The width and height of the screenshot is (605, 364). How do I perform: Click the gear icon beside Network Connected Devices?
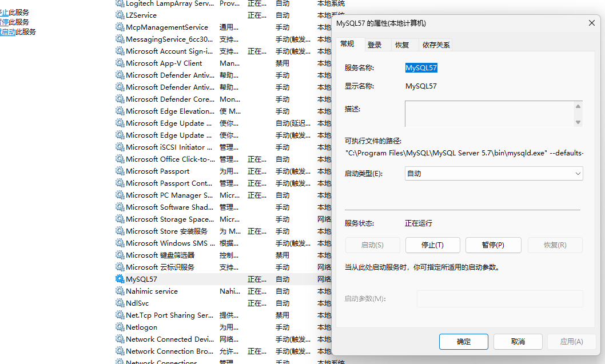[x=120, y=339]
